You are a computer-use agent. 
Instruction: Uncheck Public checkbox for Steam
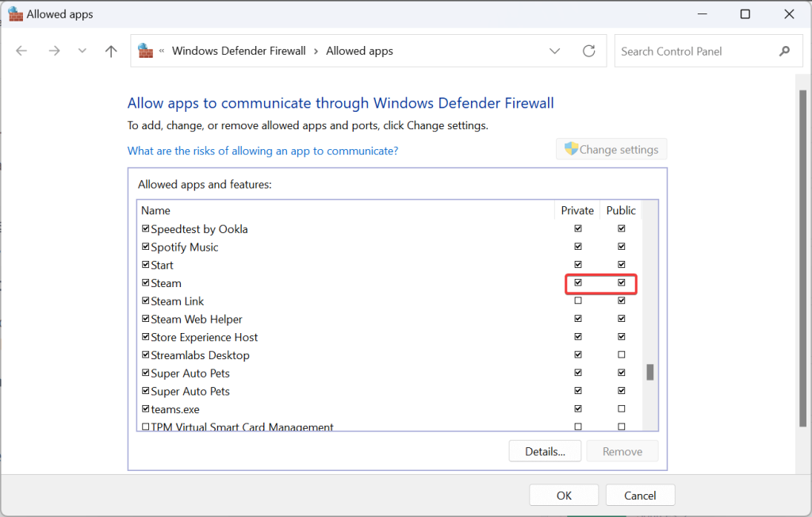pos(622,283)
